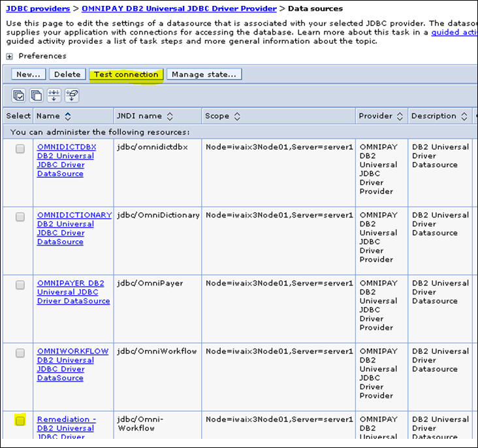Click 'You can administer the following resources' text

pyautogui.click(x=100, y=132)
